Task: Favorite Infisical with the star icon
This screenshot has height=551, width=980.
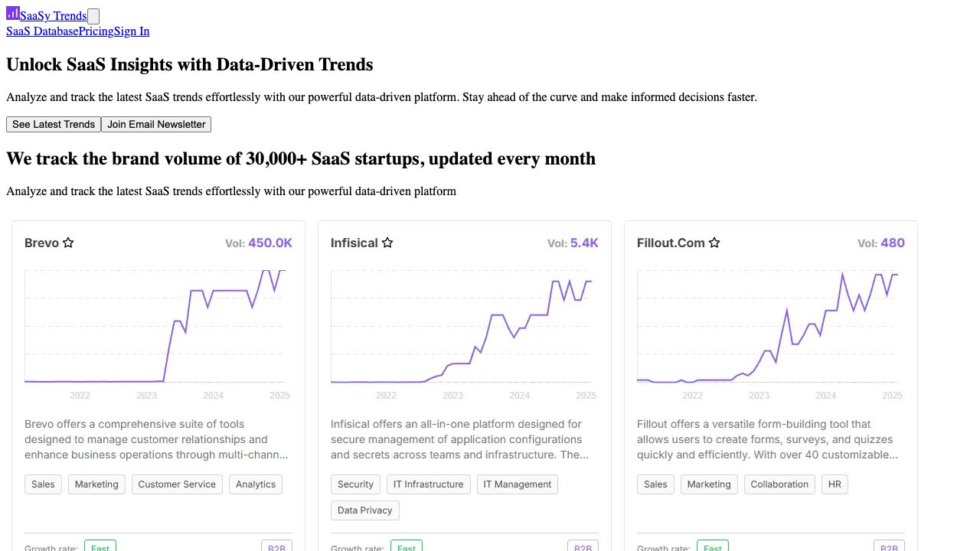Action: [387, 243]
